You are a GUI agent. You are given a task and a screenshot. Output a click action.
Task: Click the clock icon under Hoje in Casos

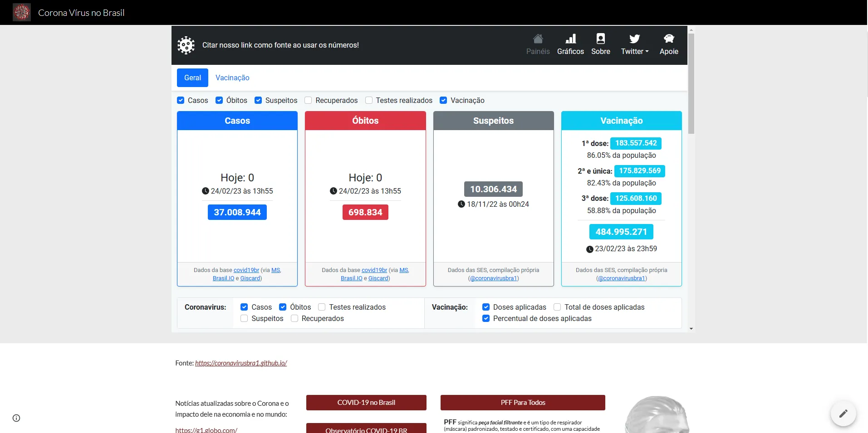pos(204,190)
